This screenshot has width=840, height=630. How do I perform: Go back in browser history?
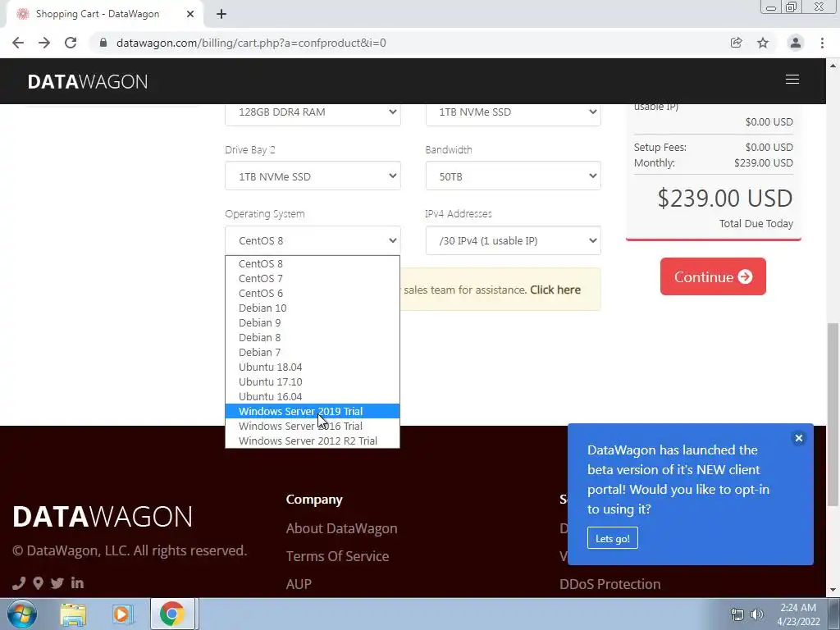coord(18,43)
